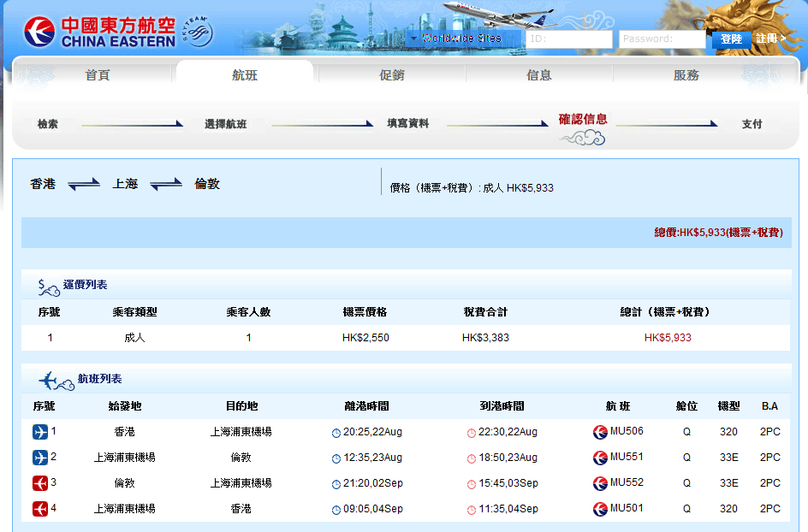Switch to the 促銷 promotions tab
The height and width of the screenshot is (532, 808).
pos(392,75)
